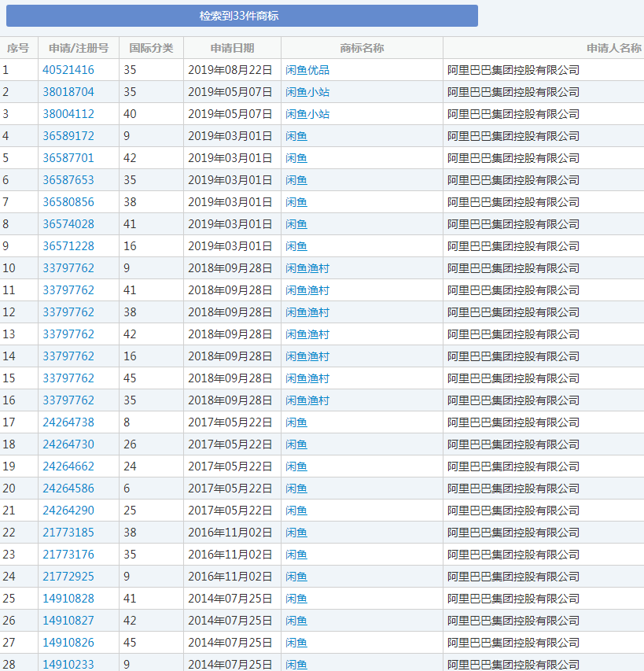Select 闲鱼小站 trademark in row 3
The width and height of the screenshot is (644, 671).
307,114
